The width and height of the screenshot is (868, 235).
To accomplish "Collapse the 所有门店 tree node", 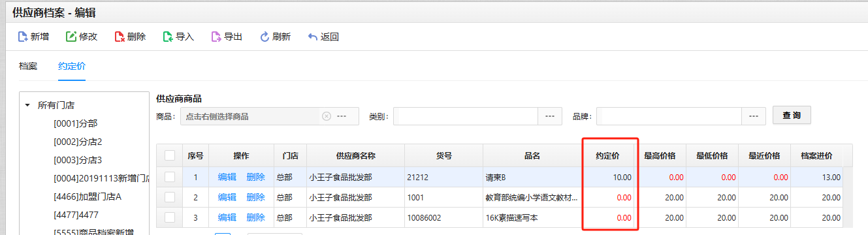I will click(x=27, y=105).
